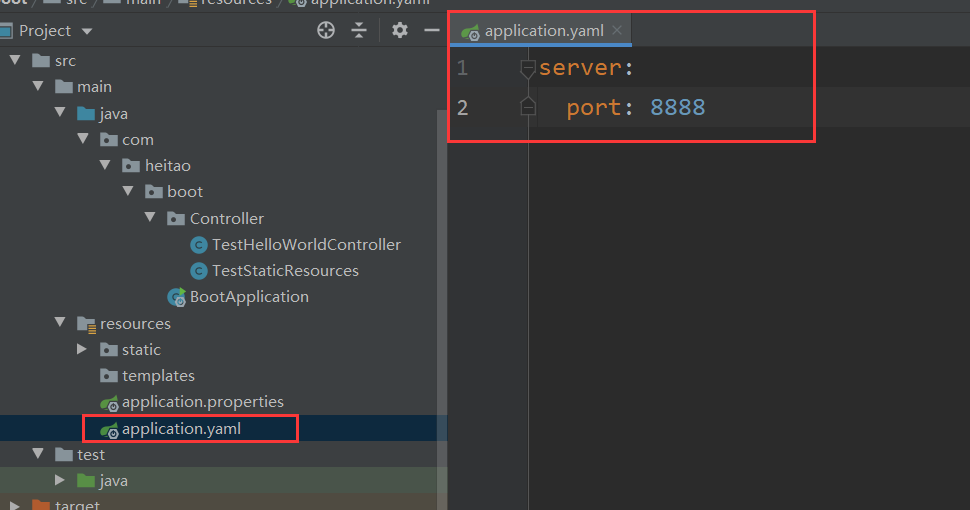Click BootApplication Spring run icon

pos(177,297)
